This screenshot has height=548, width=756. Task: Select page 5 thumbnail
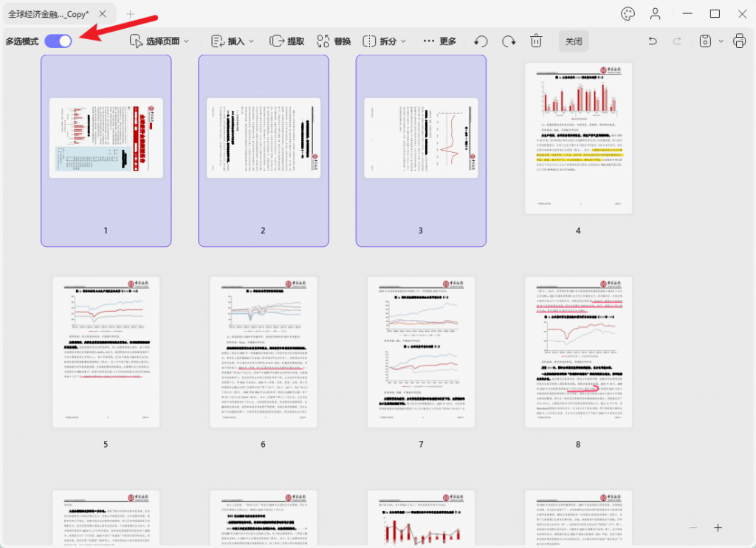point(106,352)
